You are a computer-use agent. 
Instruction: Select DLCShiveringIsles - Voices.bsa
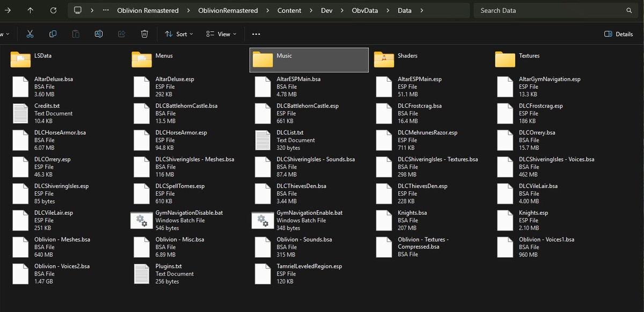(552, 167)
